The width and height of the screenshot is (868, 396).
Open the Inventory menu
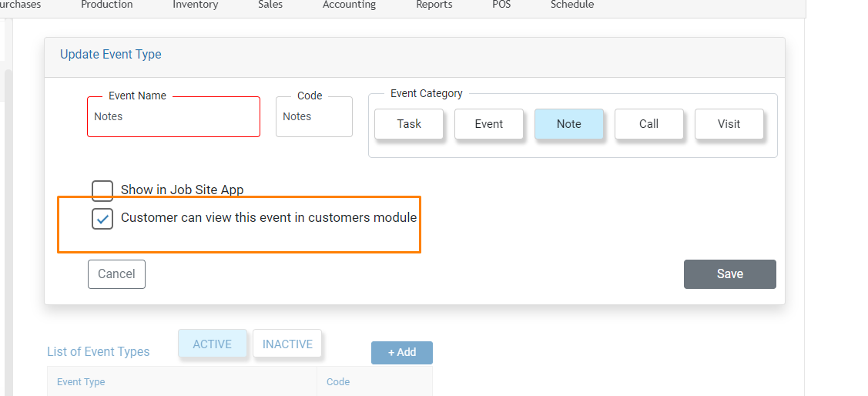click(196, 5)
